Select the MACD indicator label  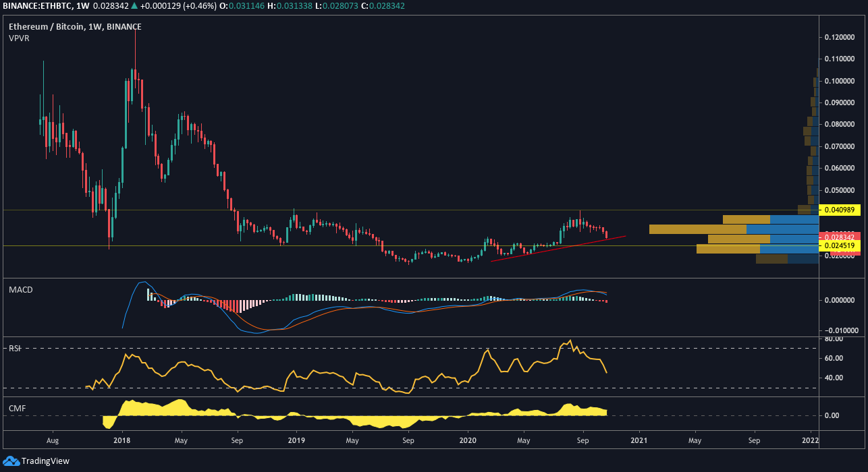pyautogui.click(x=21, y=289)
